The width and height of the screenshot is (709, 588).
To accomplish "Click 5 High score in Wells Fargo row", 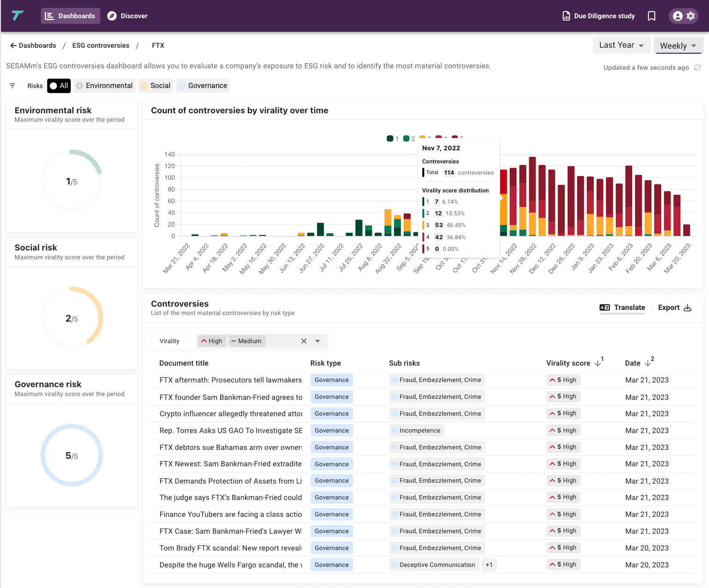I will pyautogui.click(x=563, y=565).
